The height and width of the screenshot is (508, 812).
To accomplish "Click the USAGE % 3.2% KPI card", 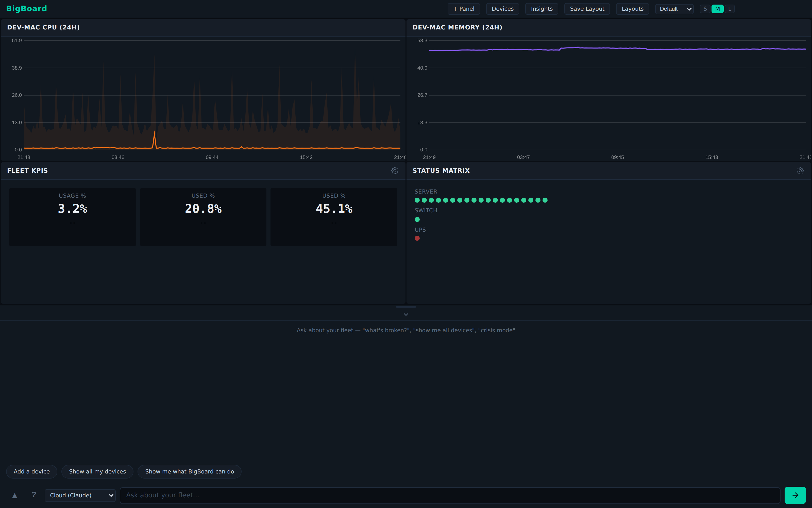I will [73, 217].
